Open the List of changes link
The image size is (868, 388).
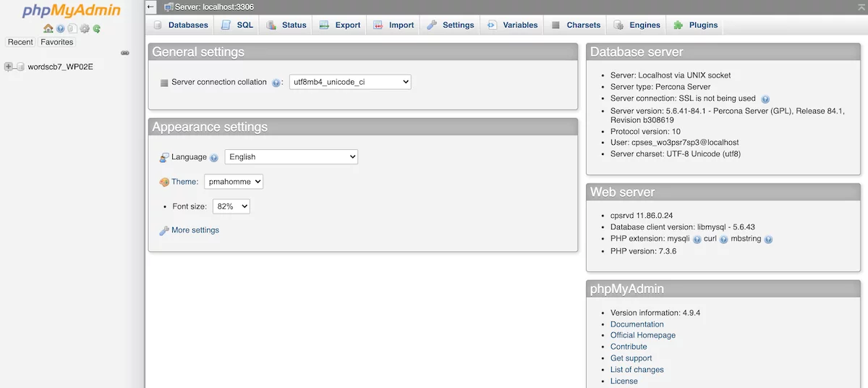click(637, 370)
